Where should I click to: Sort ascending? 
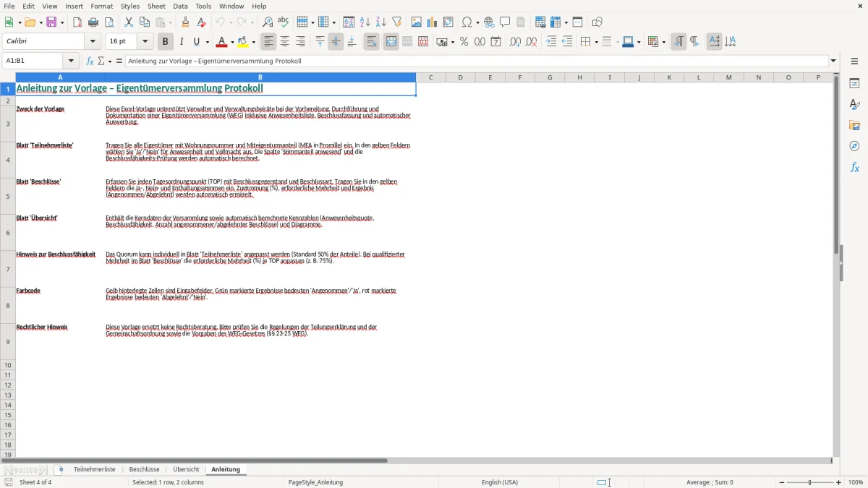(365, 22)
